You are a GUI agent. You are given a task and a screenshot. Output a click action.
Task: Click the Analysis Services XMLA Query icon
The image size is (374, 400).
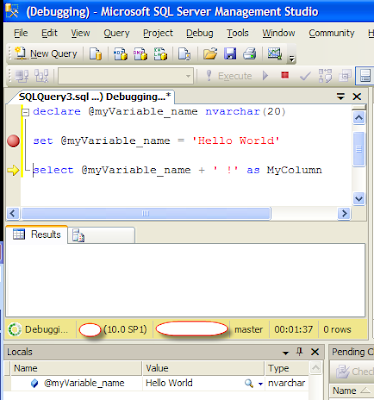point(160,53)
